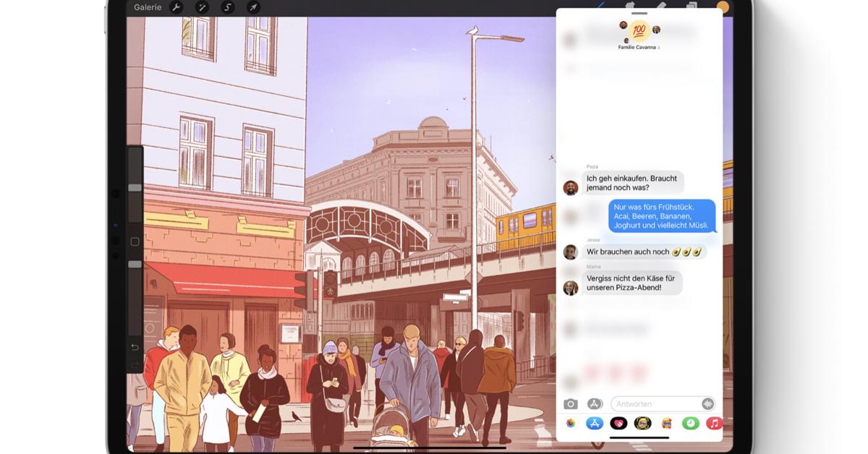The image size is (868, 454).
Task: Open the Memoji camera app icon
Action: coord(642,424)
